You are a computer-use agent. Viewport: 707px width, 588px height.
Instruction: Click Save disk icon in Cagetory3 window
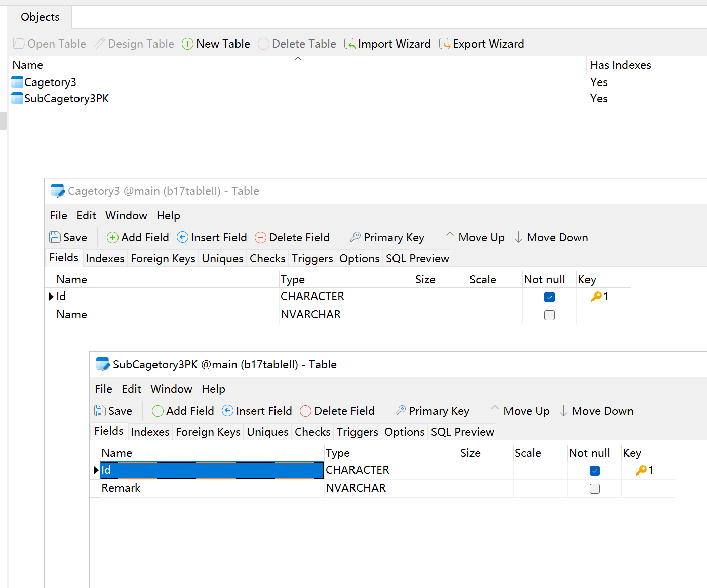point(55,237)
